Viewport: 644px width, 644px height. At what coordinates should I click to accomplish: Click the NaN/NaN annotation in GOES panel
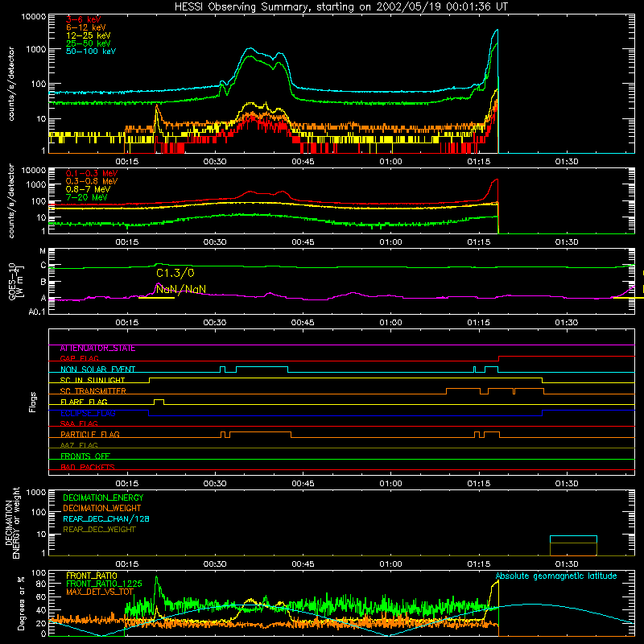(181, 289)
